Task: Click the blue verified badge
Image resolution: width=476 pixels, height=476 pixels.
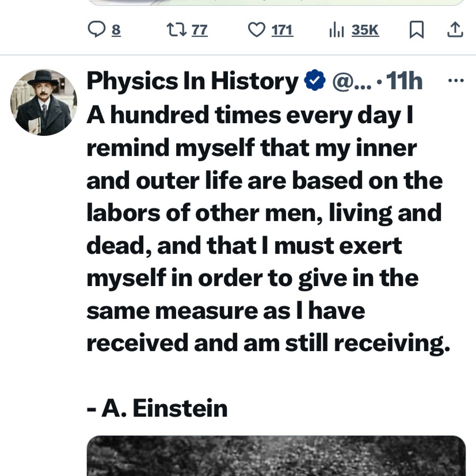Action: click(x=315, y=81)
